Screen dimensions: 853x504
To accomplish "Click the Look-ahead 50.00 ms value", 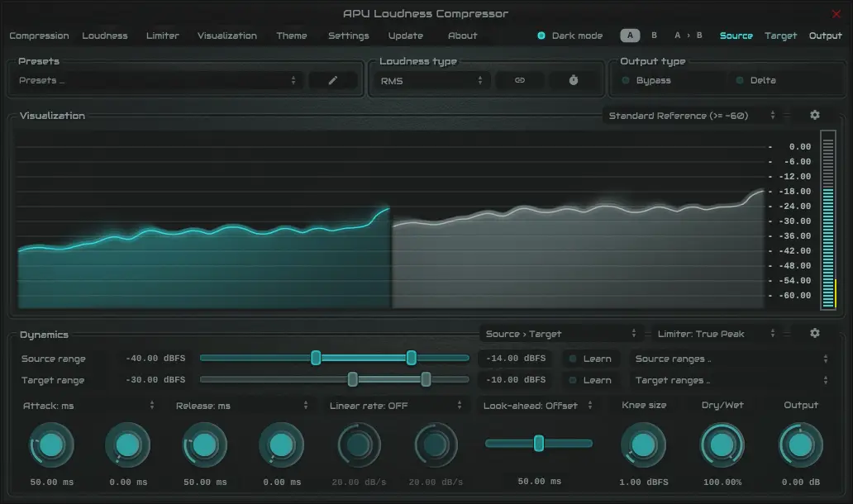I will [539, 481].
